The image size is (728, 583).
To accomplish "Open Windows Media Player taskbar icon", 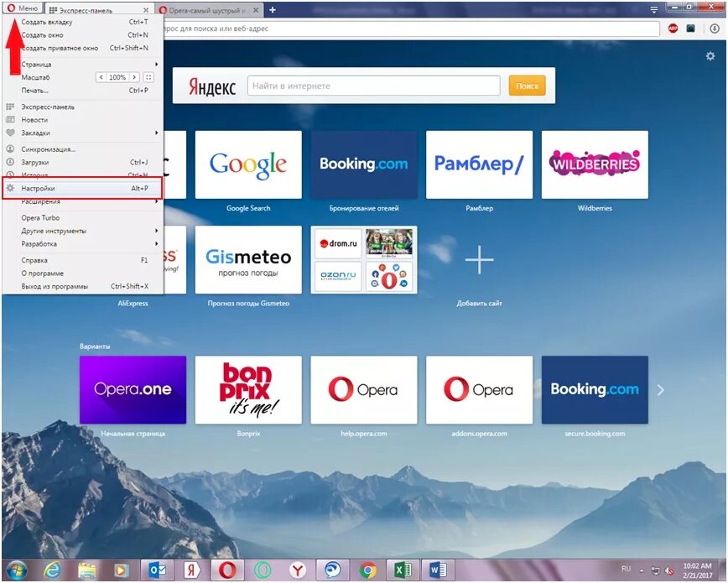I will (x=122, y=570).
